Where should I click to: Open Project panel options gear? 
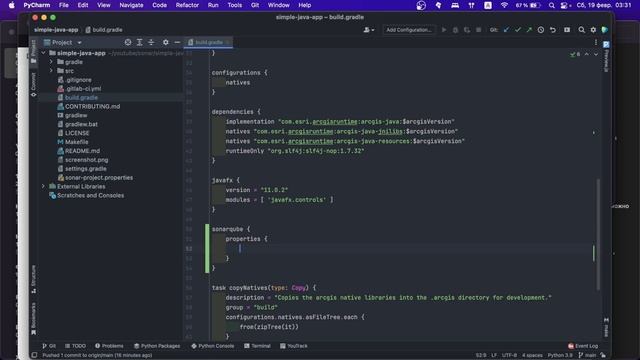pyautogui.click(x=165, y=42)
